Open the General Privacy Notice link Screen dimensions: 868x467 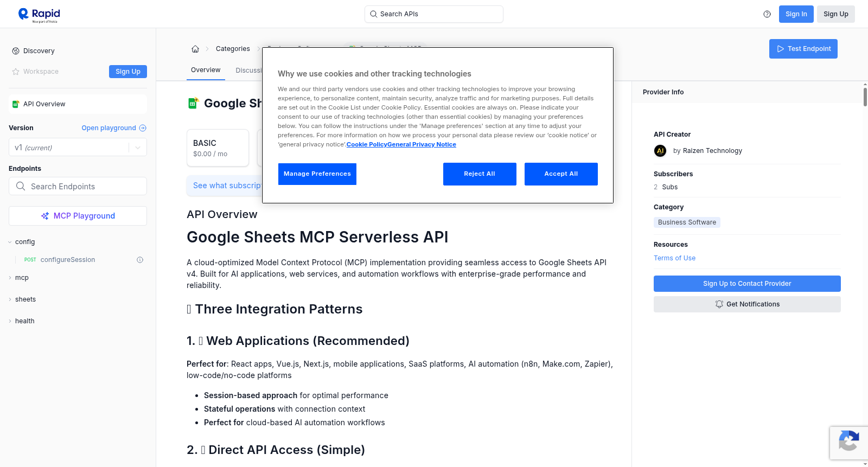point(422,144)
